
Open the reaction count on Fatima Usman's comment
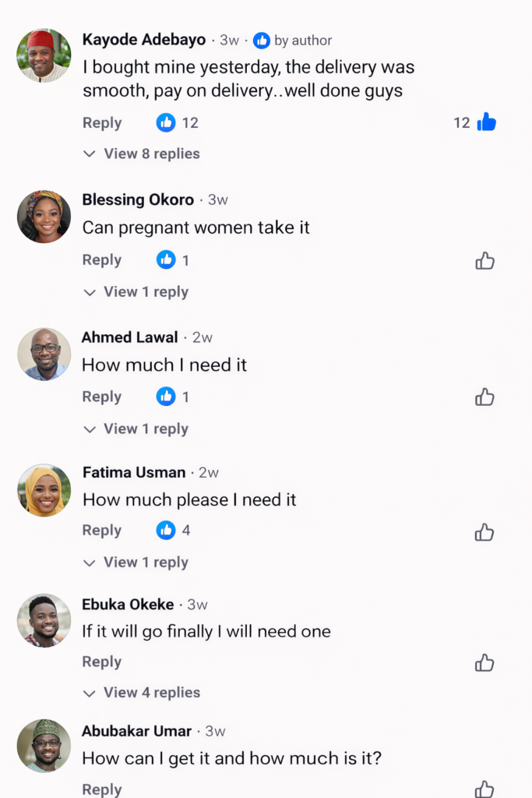(174, 531)
